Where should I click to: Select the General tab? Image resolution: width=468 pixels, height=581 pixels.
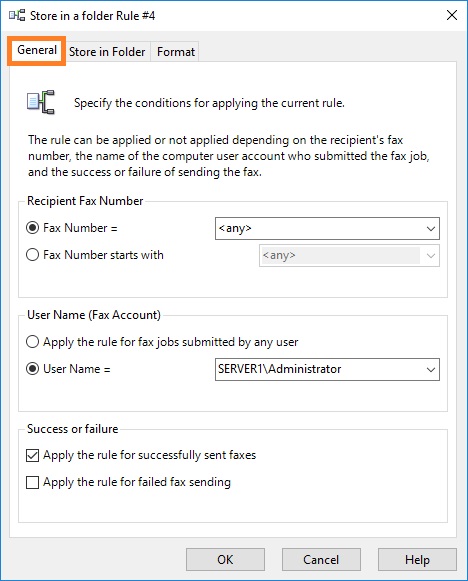pos(37,50)
